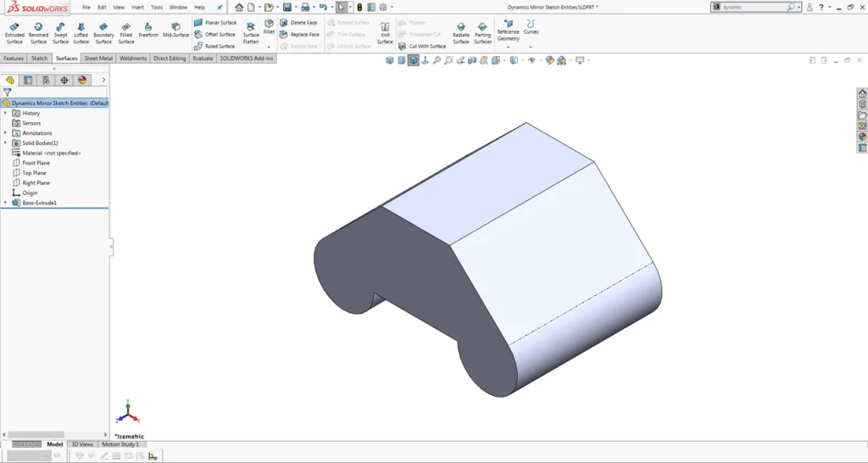Switch to the Sketch tab
This screenshot has width=868, height=463.
[39, 59]
